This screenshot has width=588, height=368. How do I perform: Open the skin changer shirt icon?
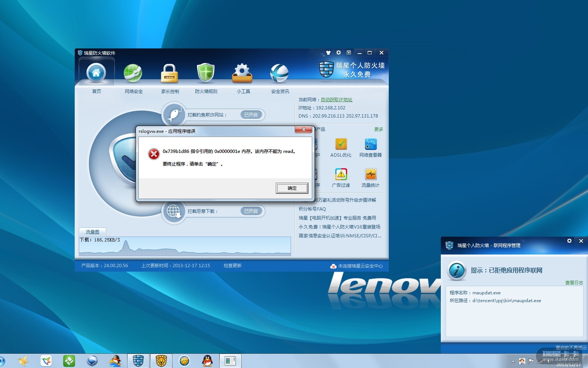328,53
